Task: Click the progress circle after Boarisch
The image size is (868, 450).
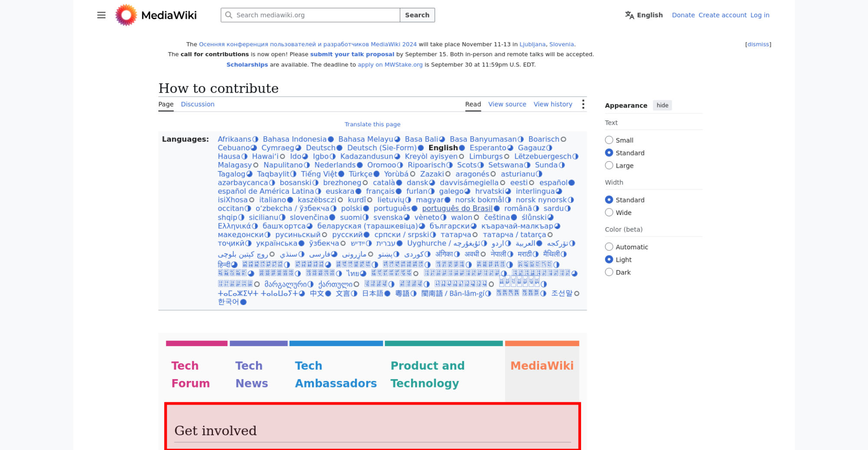Action: [563, 139]
